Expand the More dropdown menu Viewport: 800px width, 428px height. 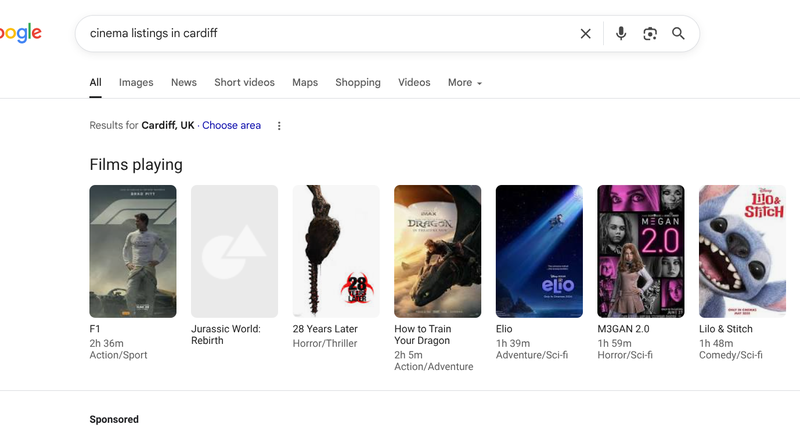[x=465, y=83]
